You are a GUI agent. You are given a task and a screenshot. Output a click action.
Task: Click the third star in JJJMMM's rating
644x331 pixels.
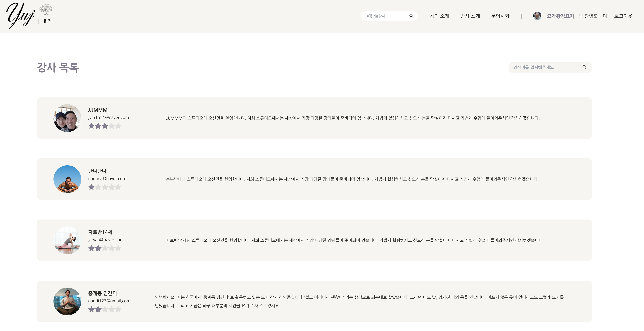click(105, 126)
